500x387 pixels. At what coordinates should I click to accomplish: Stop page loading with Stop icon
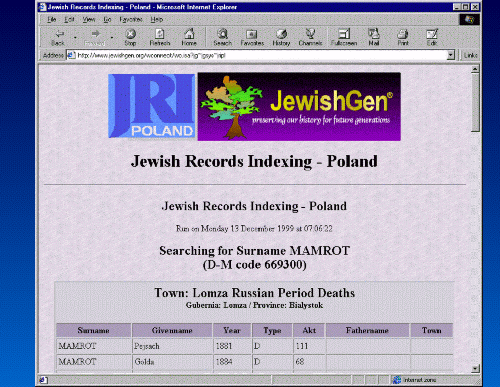pos(130,34)
